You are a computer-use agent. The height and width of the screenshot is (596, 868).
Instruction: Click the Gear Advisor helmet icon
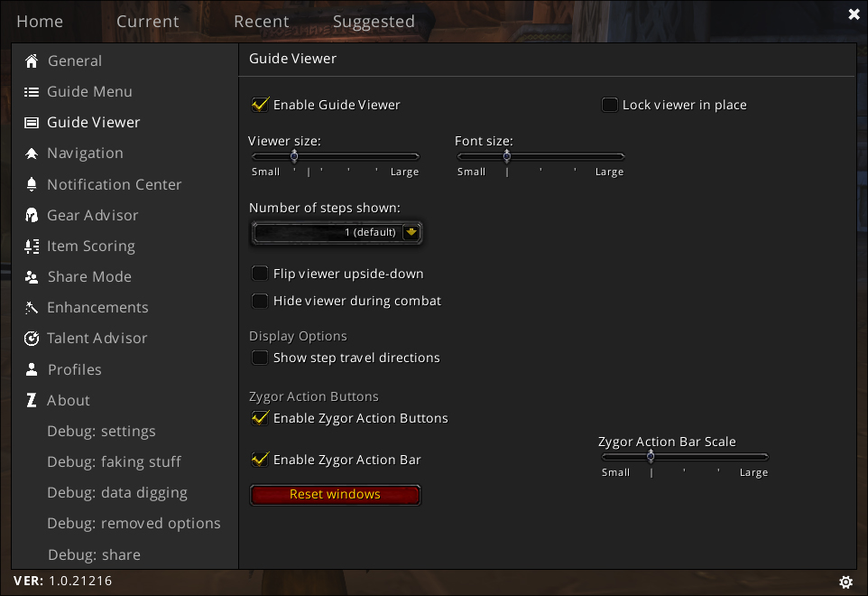(31, 215)
